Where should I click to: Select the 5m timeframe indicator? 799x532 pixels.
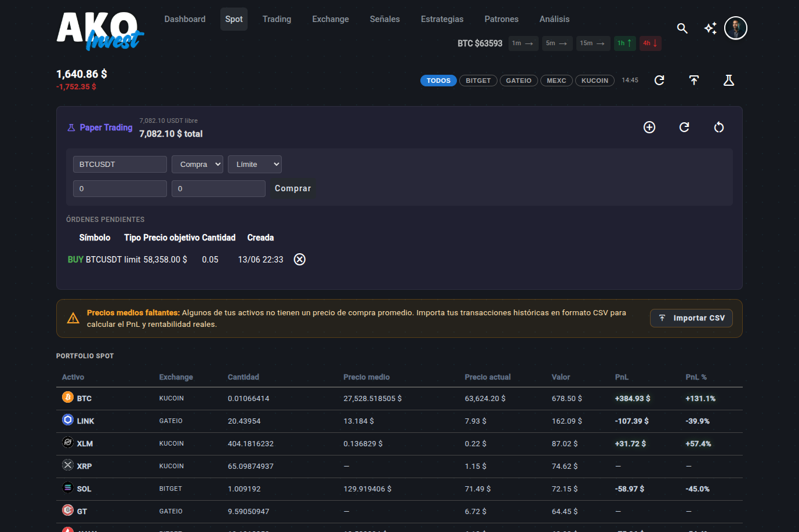(x=557, y=43)
